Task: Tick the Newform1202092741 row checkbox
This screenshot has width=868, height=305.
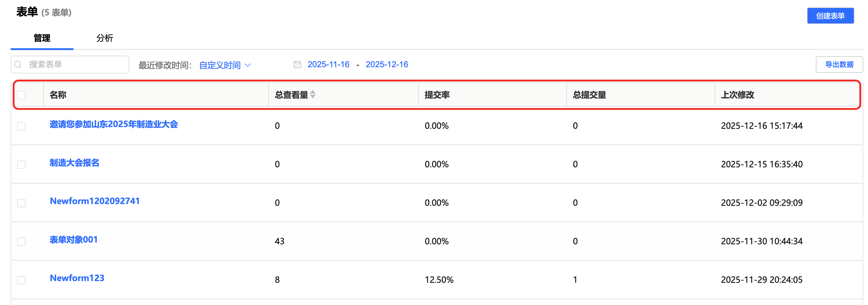Action: click(x=22, y=203)
